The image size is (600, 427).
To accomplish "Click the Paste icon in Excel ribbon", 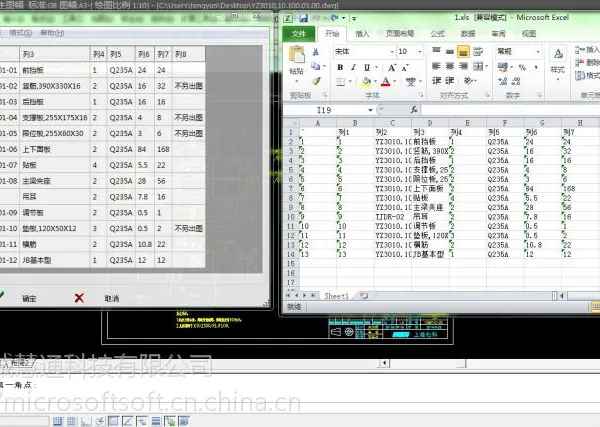I will tap(297, 54).
